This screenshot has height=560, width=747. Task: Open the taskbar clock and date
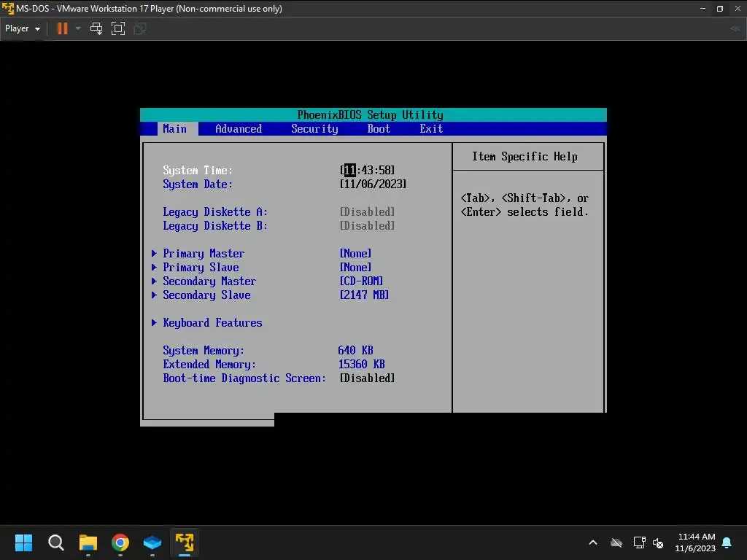pos(695,542)
